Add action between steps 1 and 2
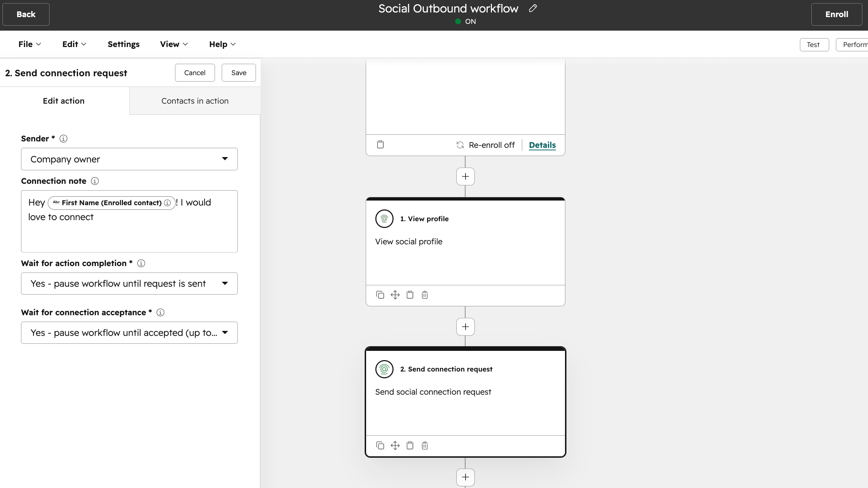The width and height of the screenshot is (868, 488). pos(466,327)
